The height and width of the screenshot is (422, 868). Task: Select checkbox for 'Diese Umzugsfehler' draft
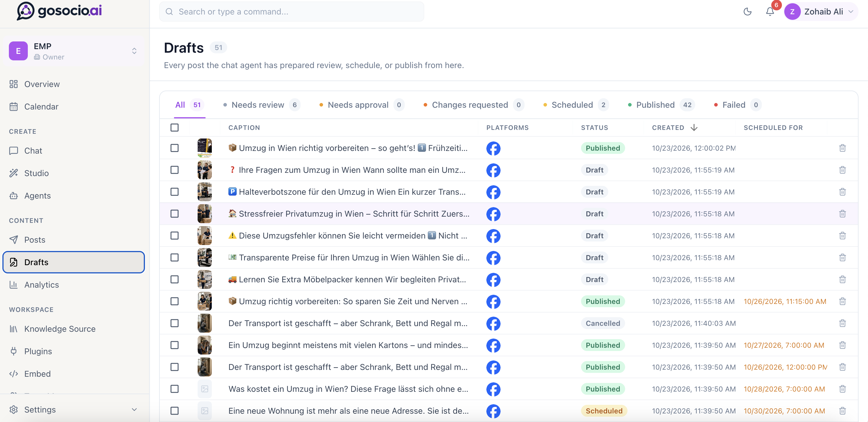pyautogui.click(x=175, y=236)
